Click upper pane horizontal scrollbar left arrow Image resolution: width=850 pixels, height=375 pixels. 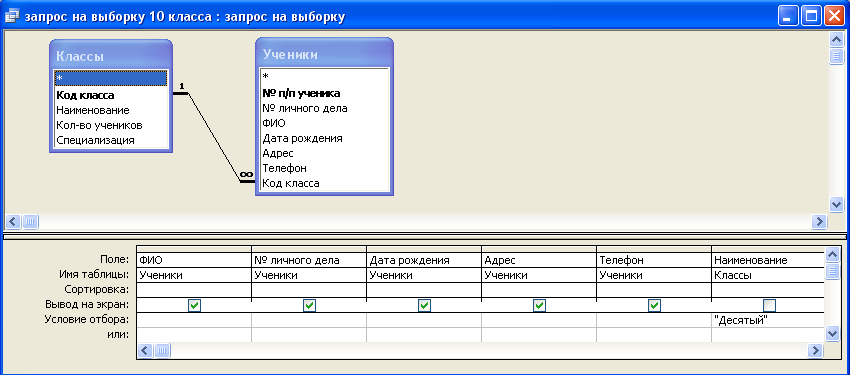[13, 221]
